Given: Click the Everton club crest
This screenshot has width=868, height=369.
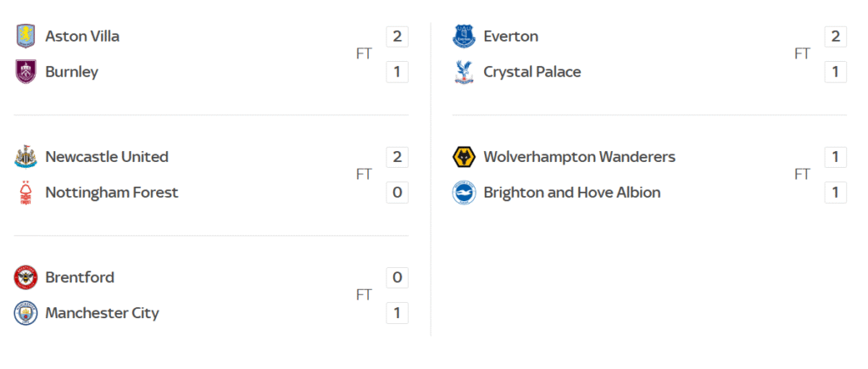Looking at the screenshot, I should pos(465,36).
